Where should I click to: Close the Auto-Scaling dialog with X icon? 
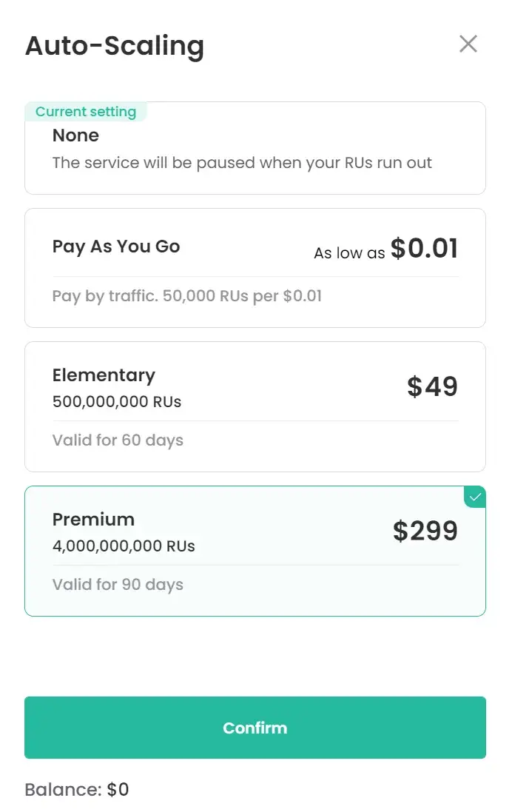(x=468, y=44)
